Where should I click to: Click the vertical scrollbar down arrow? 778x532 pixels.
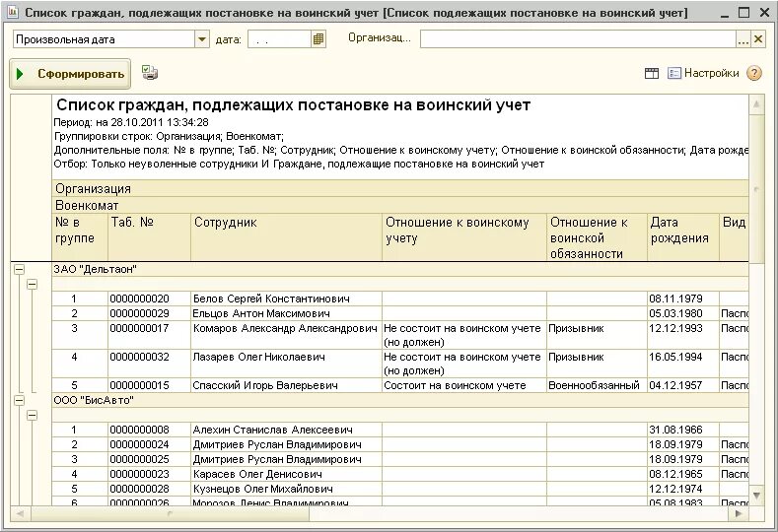pyautogui.click(x=756, y=496)
